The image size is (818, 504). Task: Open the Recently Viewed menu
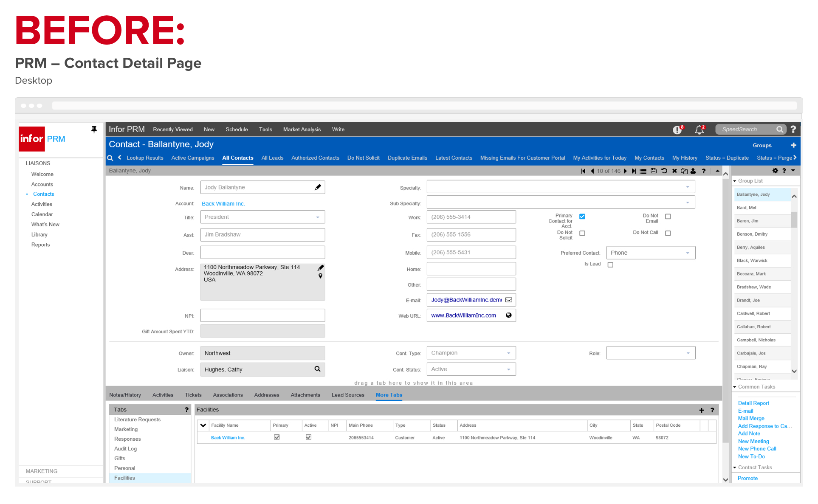pyautogui.click(x=173, y=130)
